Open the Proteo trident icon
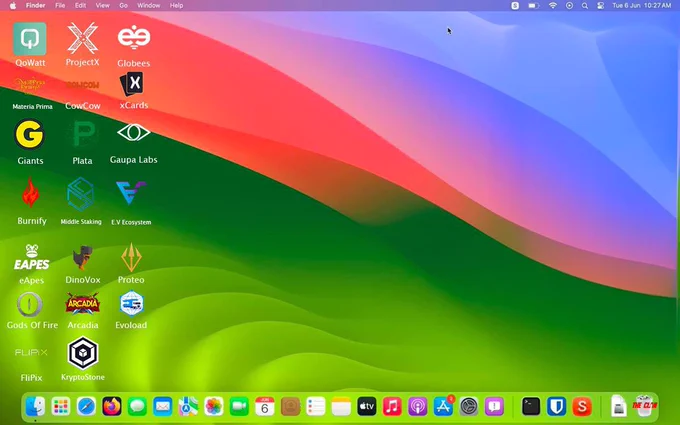This screenshot has height=425, width=680. coord(131,257)
